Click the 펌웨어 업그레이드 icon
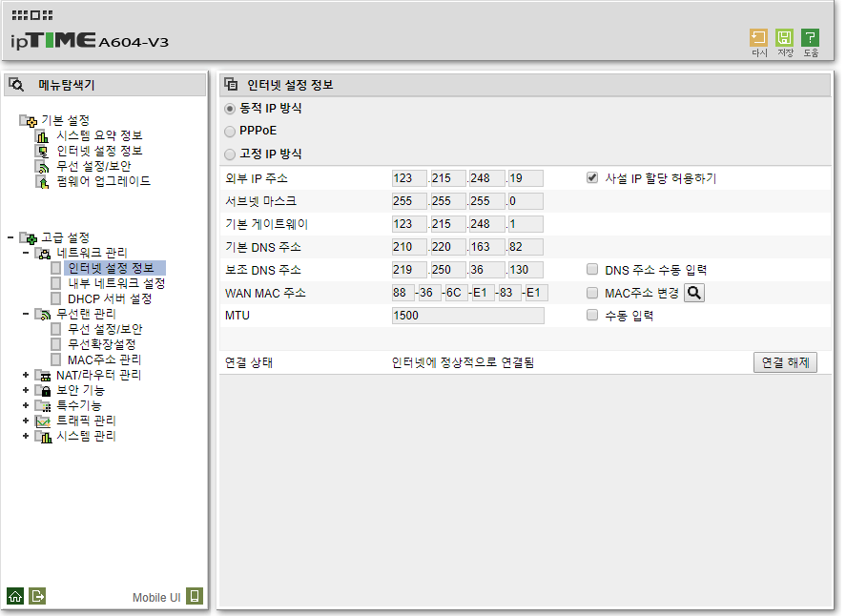Image resolution: width=846 pixels, height=616 pixels. (x=43, y=182)
